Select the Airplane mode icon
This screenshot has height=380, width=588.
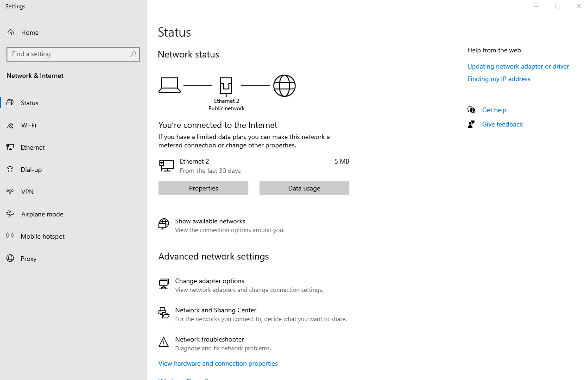10,214
